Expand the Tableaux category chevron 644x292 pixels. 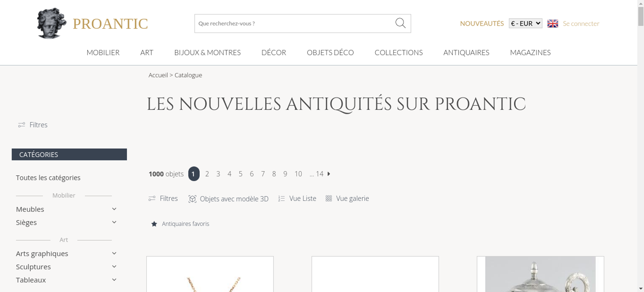point(114,280)
